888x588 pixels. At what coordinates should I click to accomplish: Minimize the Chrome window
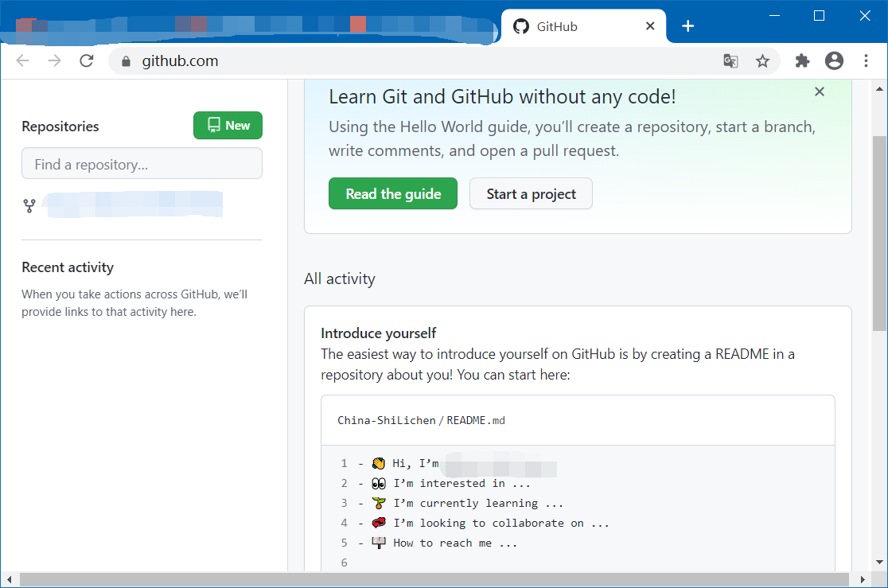(x=775, y=16)
